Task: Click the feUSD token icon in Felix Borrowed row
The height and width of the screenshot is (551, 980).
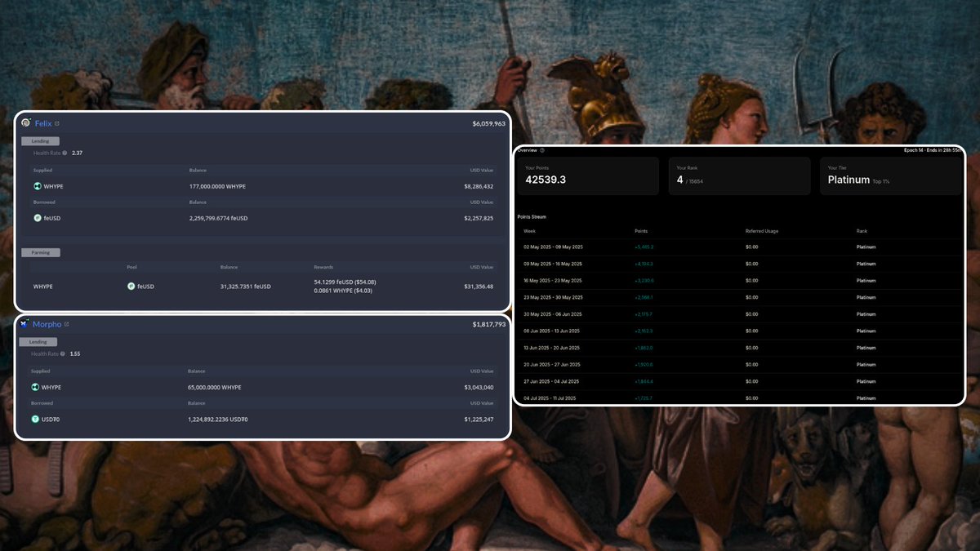Action: tap(38, 218)
